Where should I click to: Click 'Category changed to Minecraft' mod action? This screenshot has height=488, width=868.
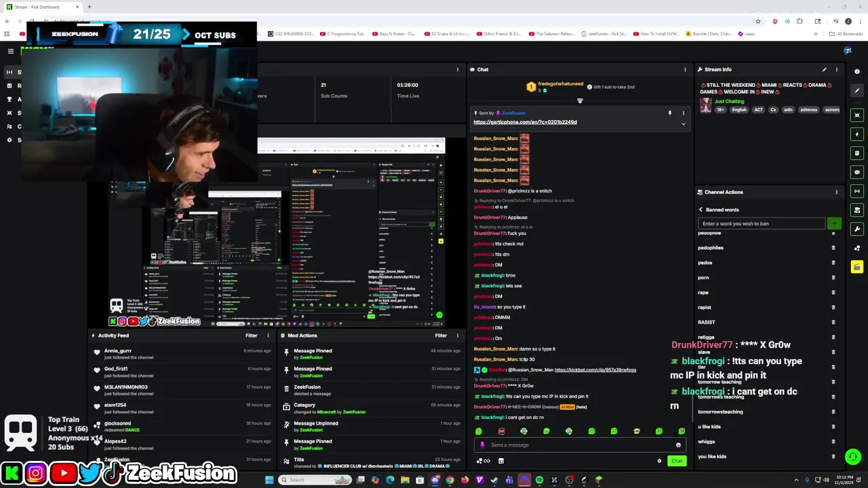pos(371,408)
